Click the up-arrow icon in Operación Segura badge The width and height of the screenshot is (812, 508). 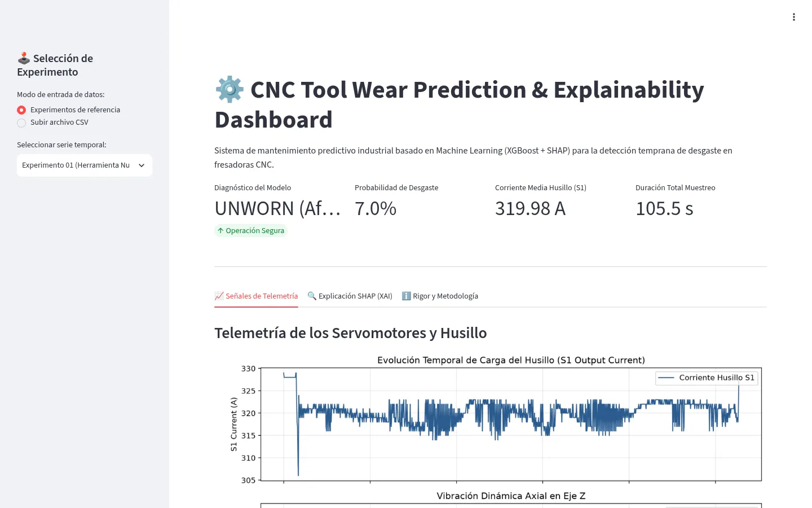point(220,230)
